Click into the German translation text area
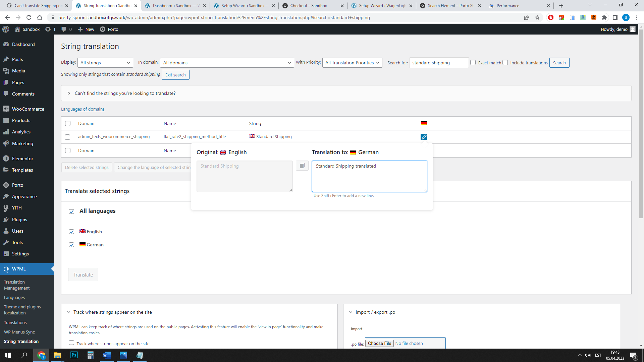Image resolution: width=644 pixels, height=362 pixels. pos(370,176)
